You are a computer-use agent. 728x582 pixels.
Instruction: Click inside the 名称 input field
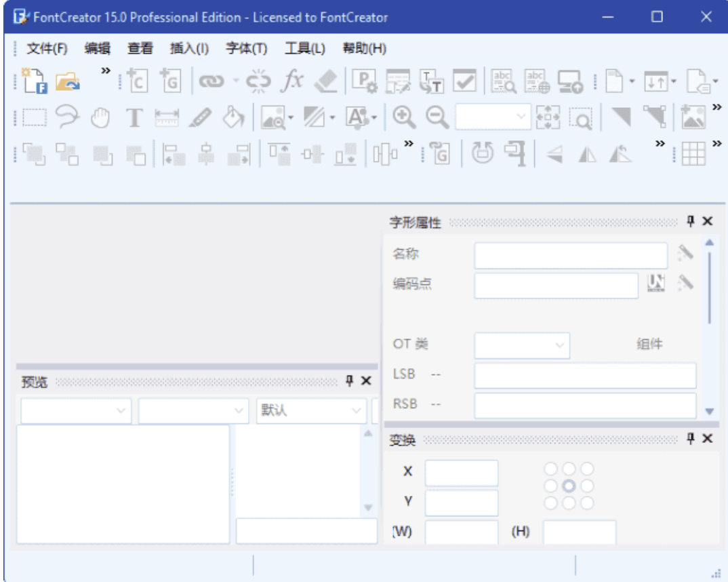(x=571, y=254)
